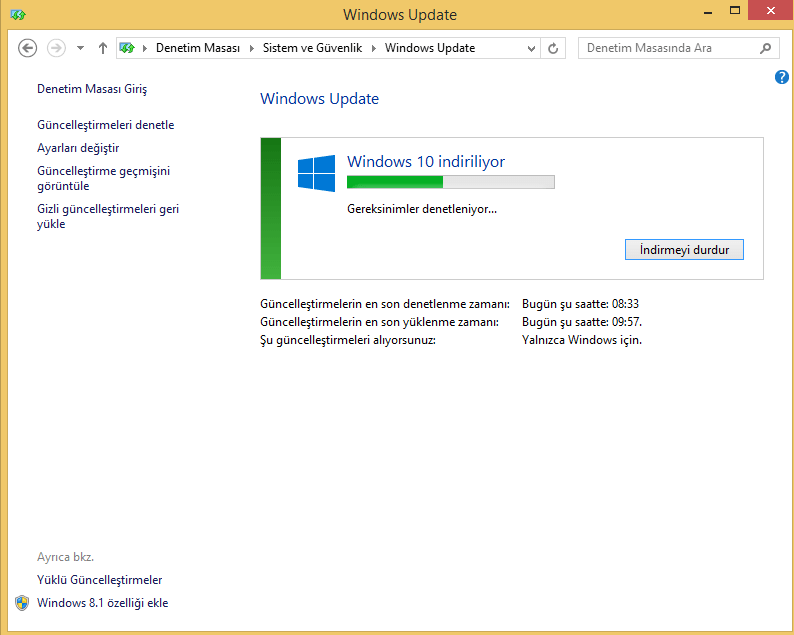Open Denetim Masası Giriş link

[x=92, y=89]
